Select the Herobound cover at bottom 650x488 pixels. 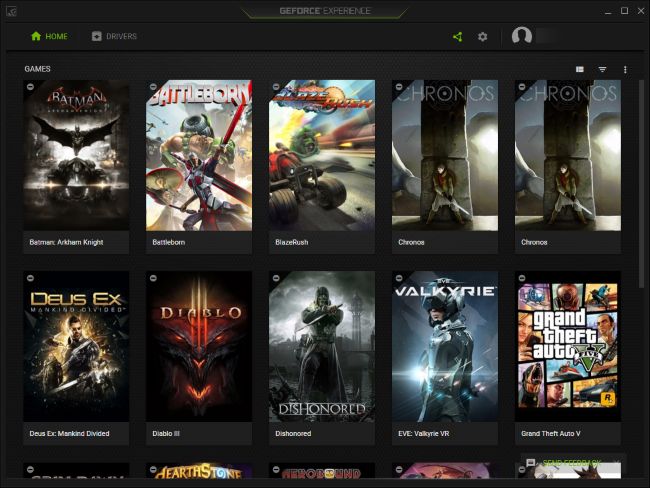(x=322, y=471)
